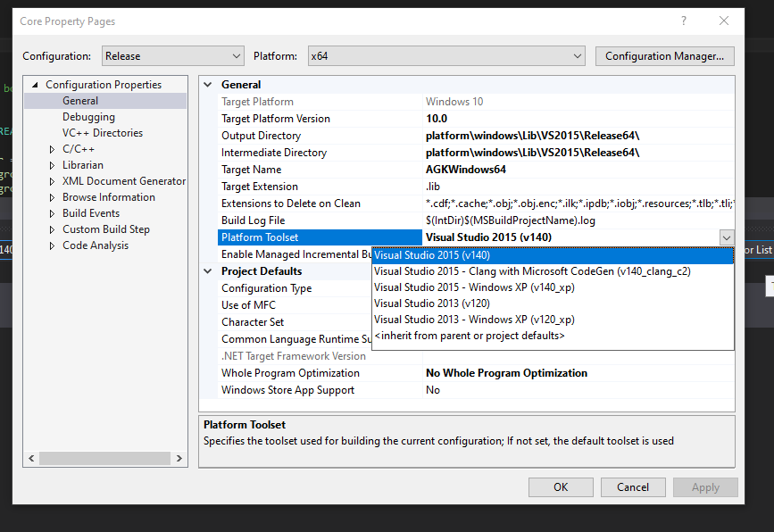This screenshot has height=532, width=774.
Task: Choose Visual Studio 2015 - Windows XP toolset
Action: [x=553, y=287]
